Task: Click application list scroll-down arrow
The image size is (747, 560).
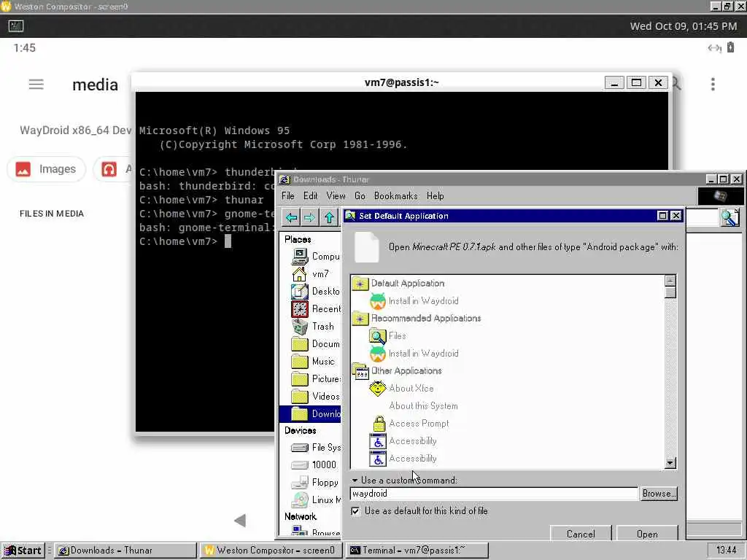Action: (x=670, y=463)
